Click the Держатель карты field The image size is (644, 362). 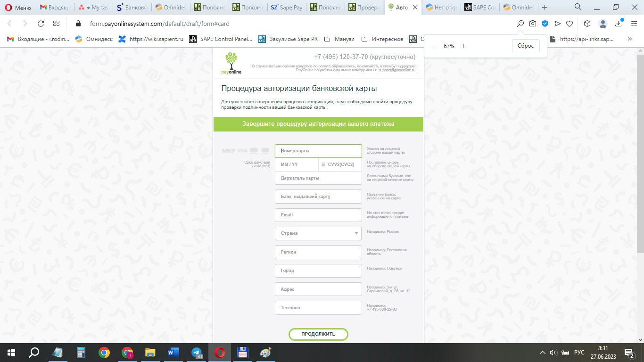click(x=318, y=178)
